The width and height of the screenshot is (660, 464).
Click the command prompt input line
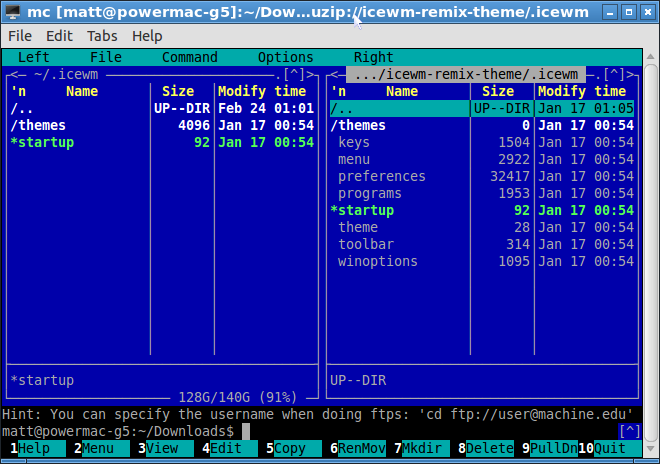322,432
